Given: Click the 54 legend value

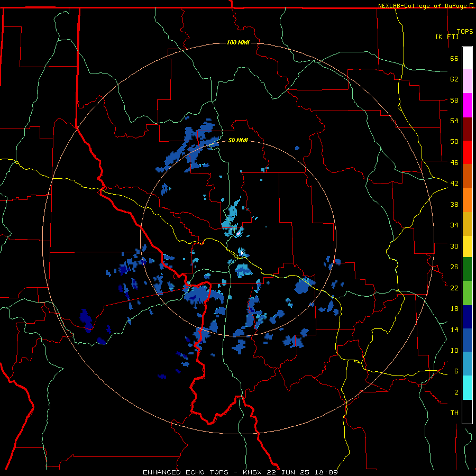Looking at the screenshot, I should tap(454, 121).
